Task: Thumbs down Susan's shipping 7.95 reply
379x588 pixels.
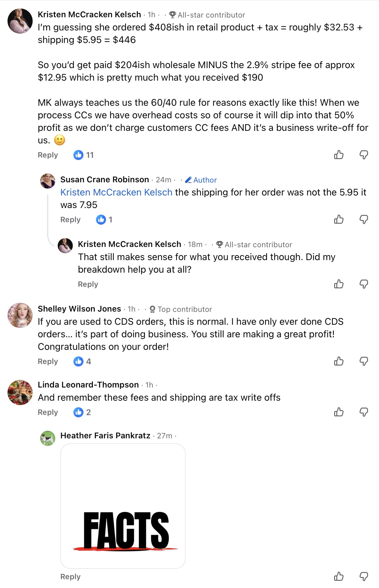Action: click(364, 219)
